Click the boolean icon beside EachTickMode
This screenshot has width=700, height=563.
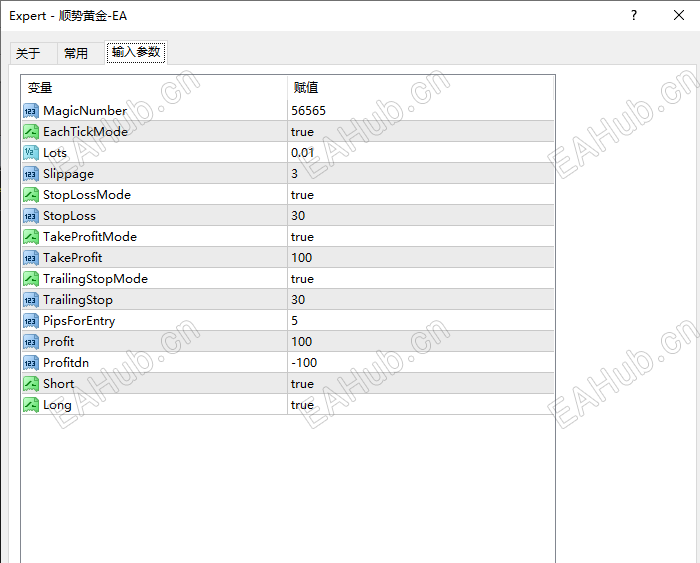[31, 132]
